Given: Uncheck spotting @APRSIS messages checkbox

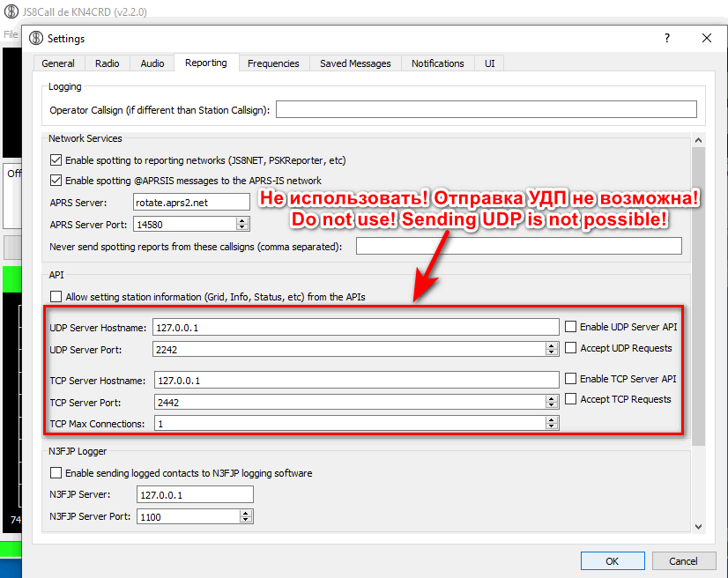Looking at the screenshot, I should (x=57, y=181).
